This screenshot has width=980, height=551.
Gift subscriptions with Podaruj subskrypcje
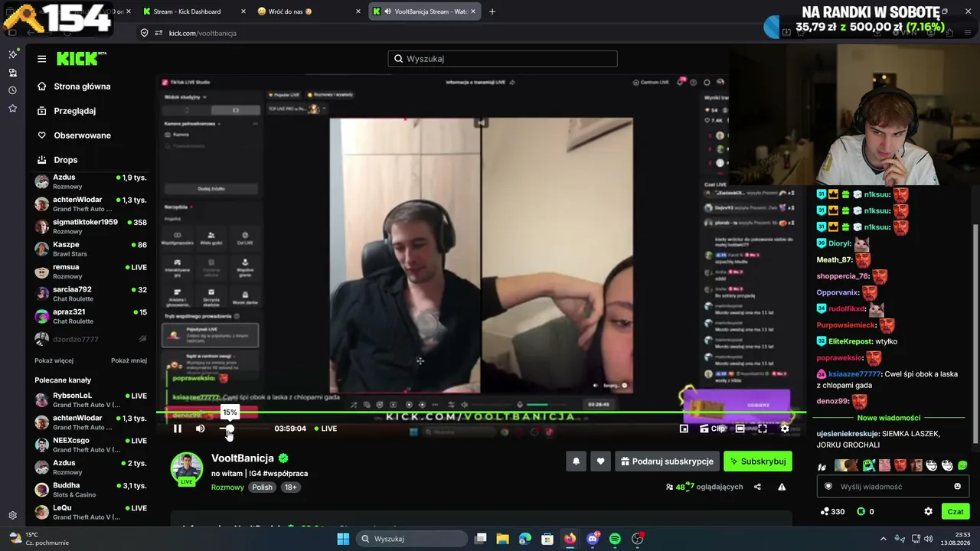pyautogui.click(x=668, y=461)
